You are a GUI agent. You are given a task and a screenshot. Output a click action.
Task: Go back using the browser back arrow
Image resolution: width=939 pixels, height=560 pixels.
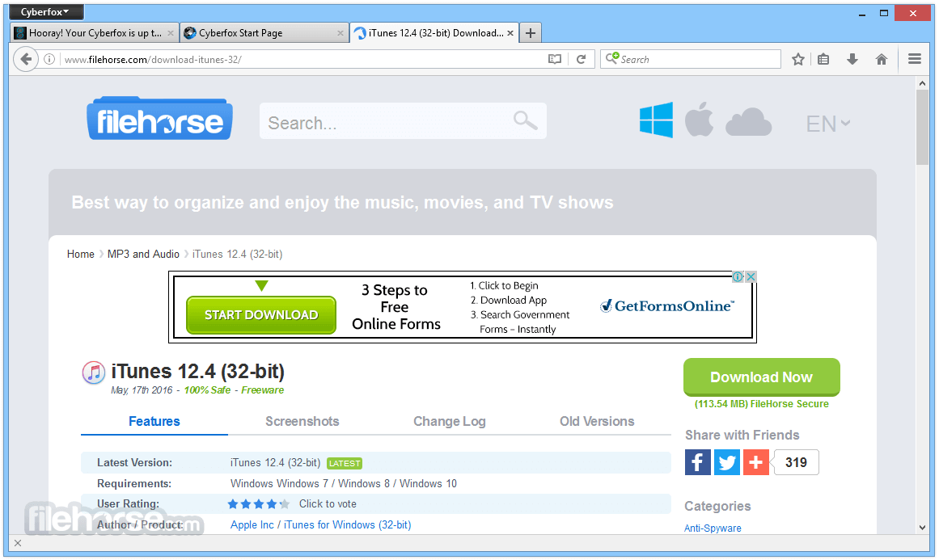point(26,59)
